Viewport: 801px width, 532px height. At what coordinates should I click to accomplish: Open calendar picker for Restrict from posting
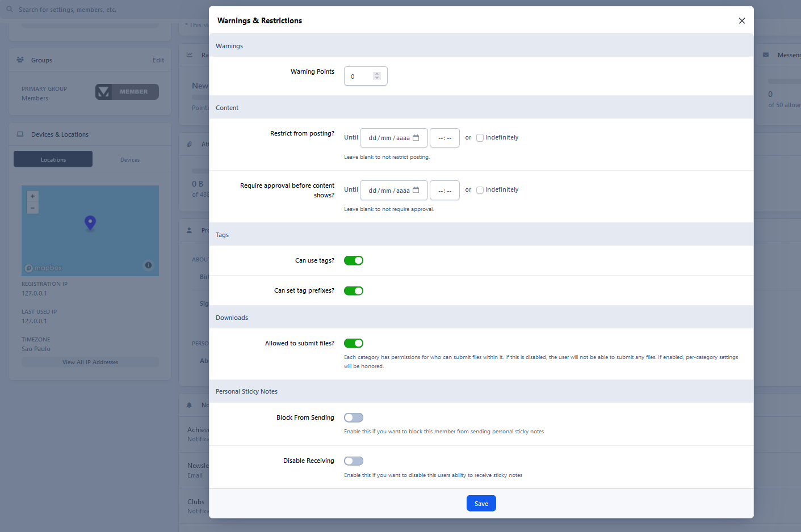[416, 138]
